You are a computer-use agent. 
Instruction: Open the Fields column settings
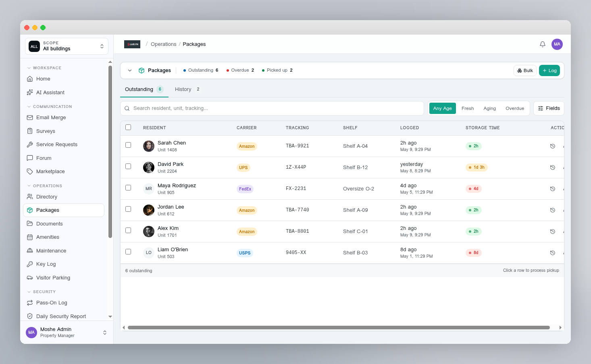coord(549,108)
